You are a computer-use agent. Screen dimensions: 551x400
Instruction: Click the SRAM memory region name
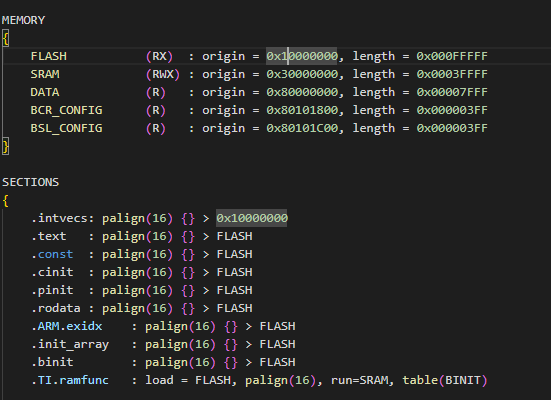(45, 74)
